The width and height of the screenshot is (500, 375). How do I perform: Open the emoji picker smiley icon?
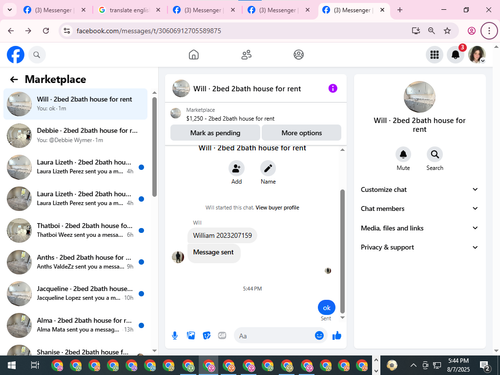point(319,336)
